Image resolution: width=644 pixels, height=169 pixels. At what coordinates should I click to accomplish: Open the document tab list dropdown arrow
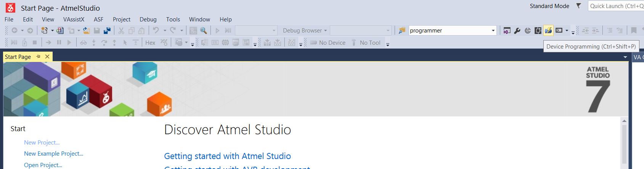pos(625,57)
